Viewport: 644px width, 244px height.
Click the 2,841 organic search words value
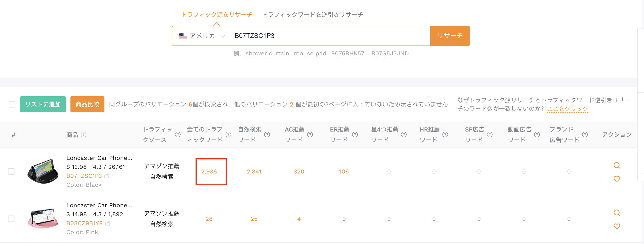pos(254,171)
